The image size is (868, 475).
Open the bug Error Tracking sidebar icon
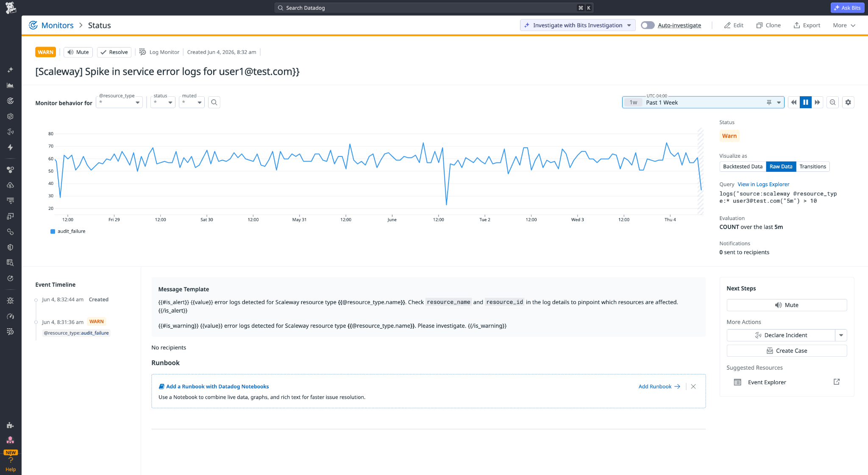click(x=11, y=301)
